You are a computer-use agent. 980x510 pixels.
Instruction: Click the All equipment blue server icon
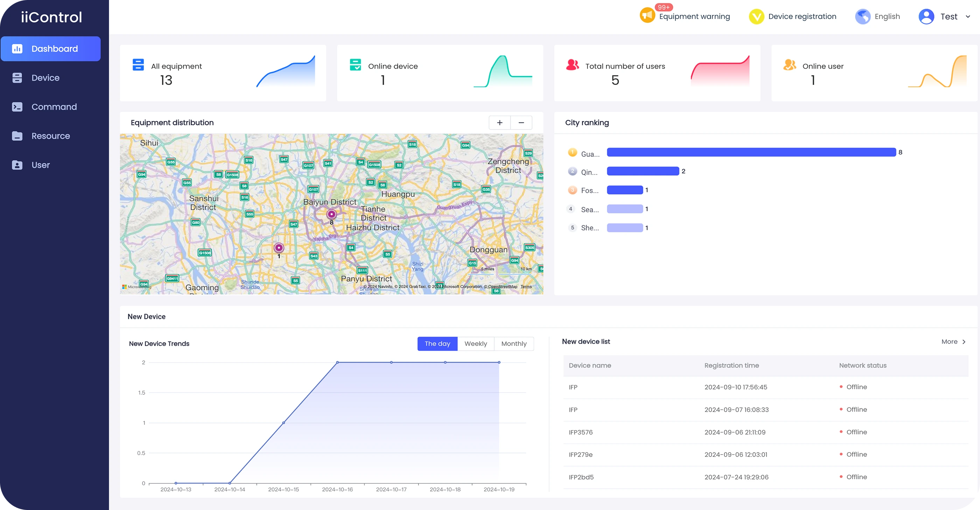click(x=138, y=65)
